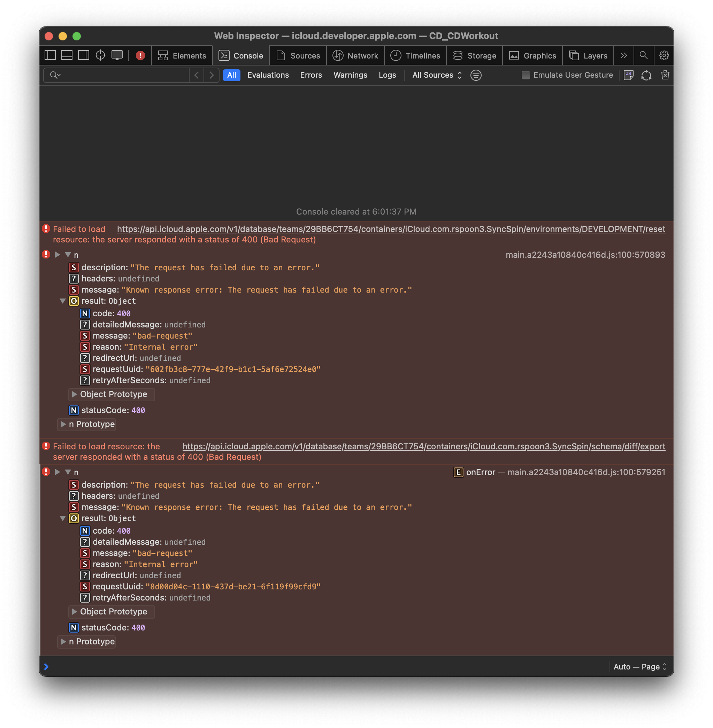Click the E onError function badge icon
This screenshot has width=713, height=728.
coord(458,472)
